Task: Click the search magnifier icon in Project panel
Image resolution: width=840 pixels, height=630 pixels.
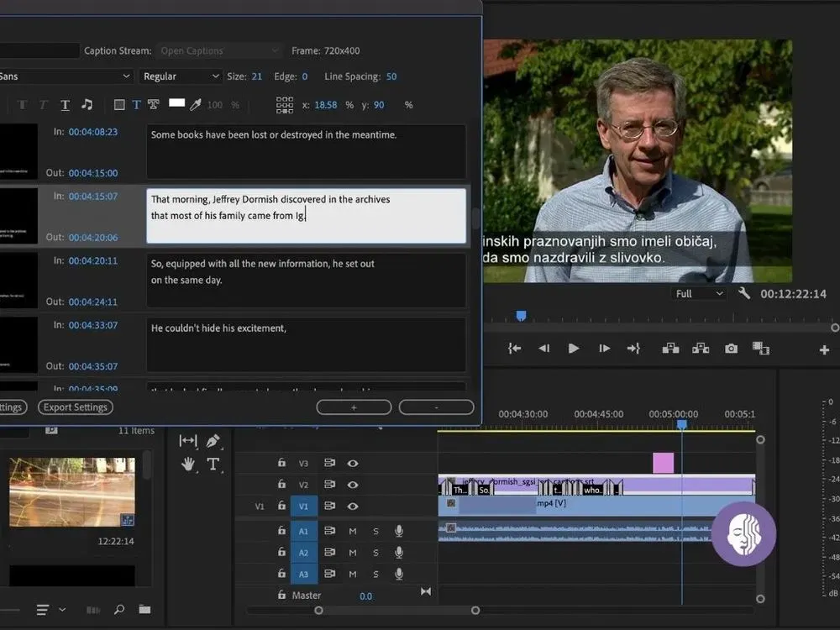Action: click(119, 609)
